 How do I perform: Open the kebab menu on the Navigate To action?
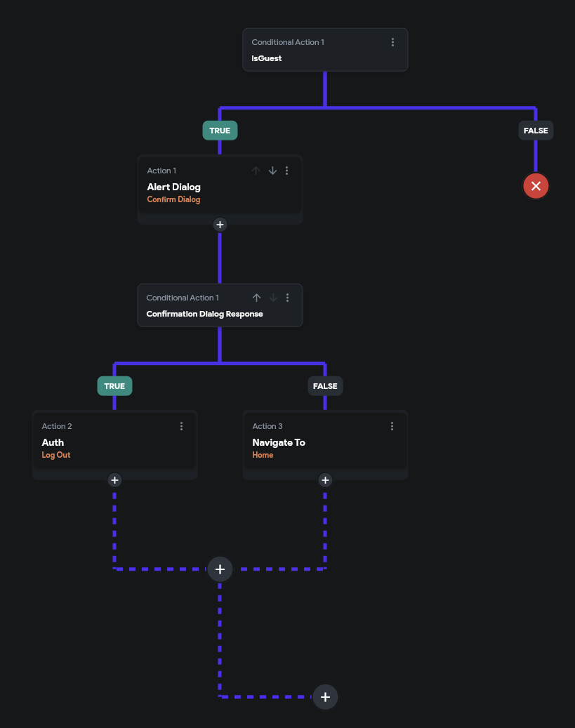tap(392, 426)
